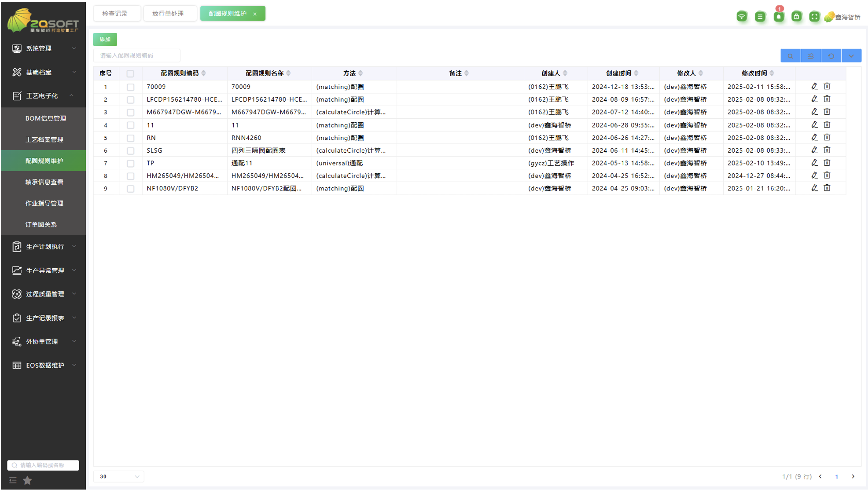868x490 pixels.
Task: Click the green wifi status icon
Action: click(x=742, y=17)
